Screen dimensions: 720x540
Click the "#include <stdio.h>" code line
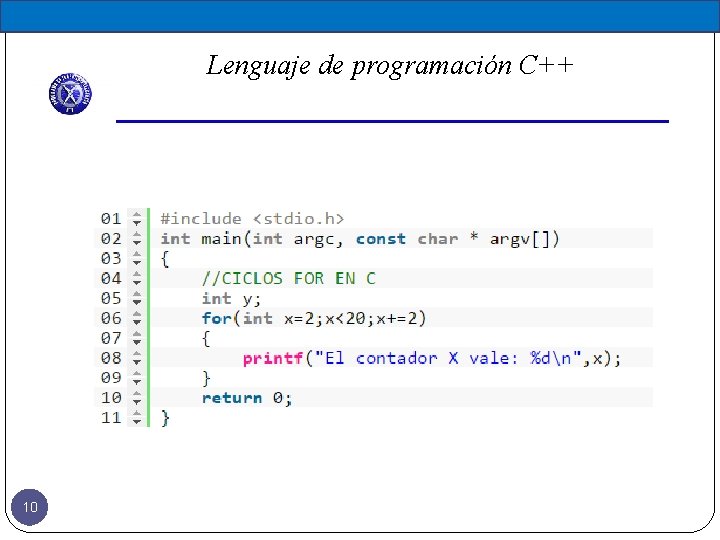point(252,219)
